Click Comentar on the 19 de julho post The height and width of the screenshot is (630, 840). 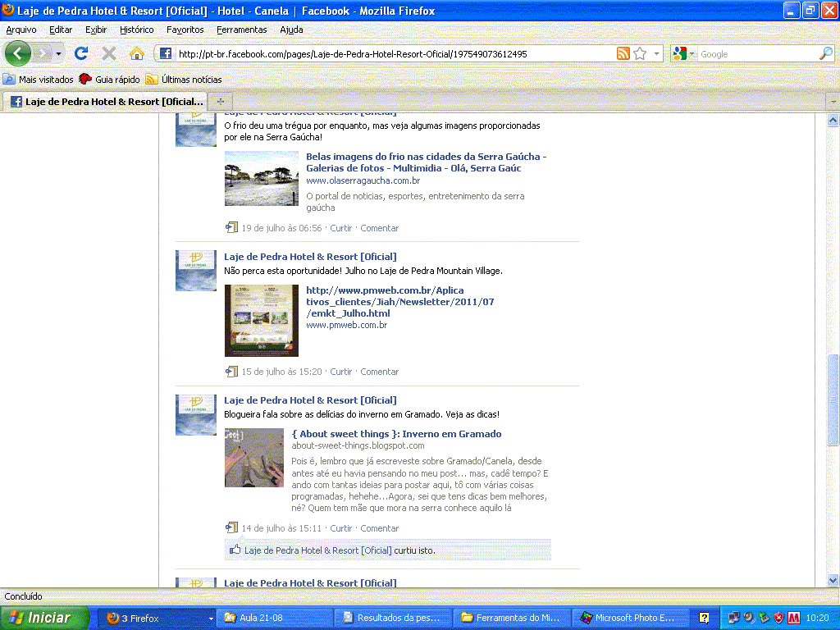[379, 228]
